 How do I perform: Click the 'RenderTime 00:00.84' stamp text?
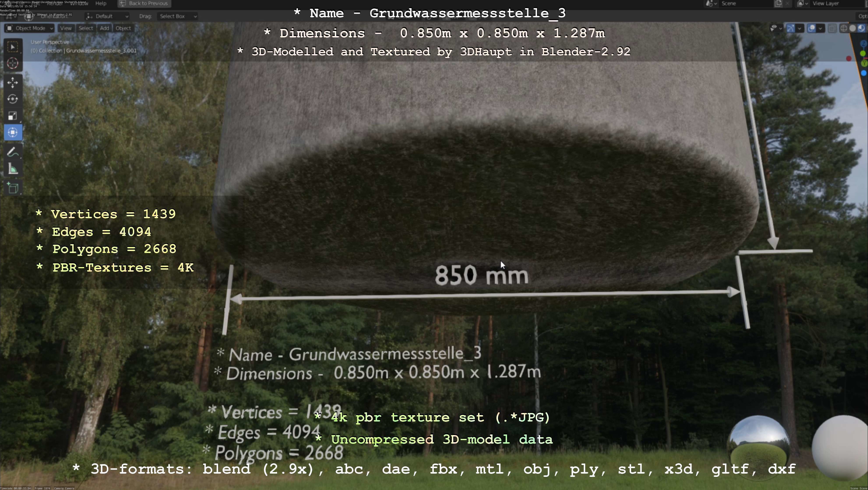[14, 11]
